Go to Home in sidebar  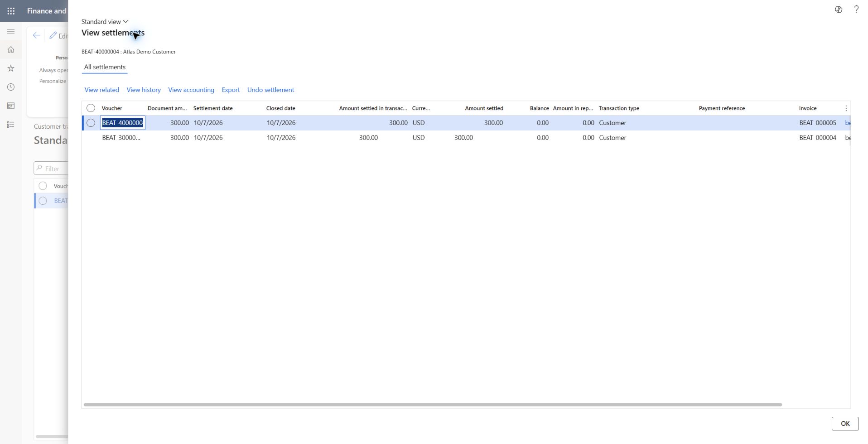point(11,50)
